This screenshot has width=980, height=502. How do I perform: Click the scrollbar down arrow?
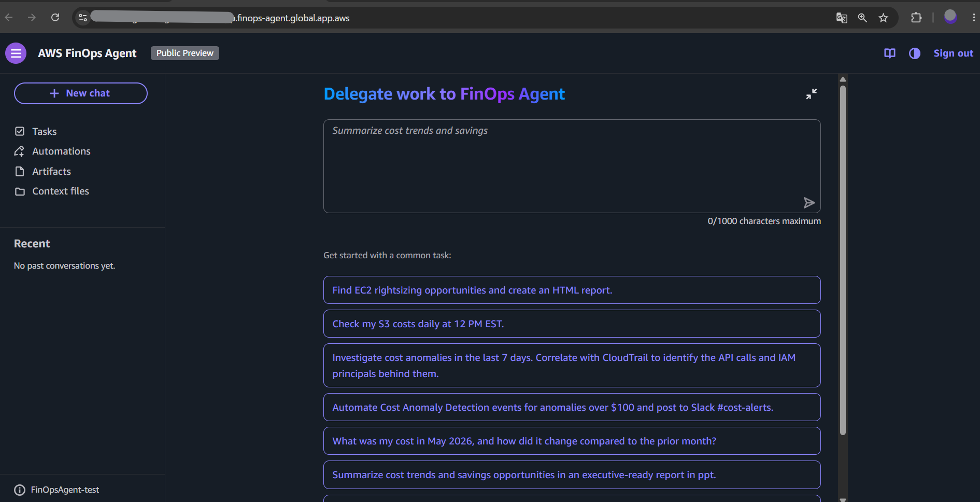843,499
